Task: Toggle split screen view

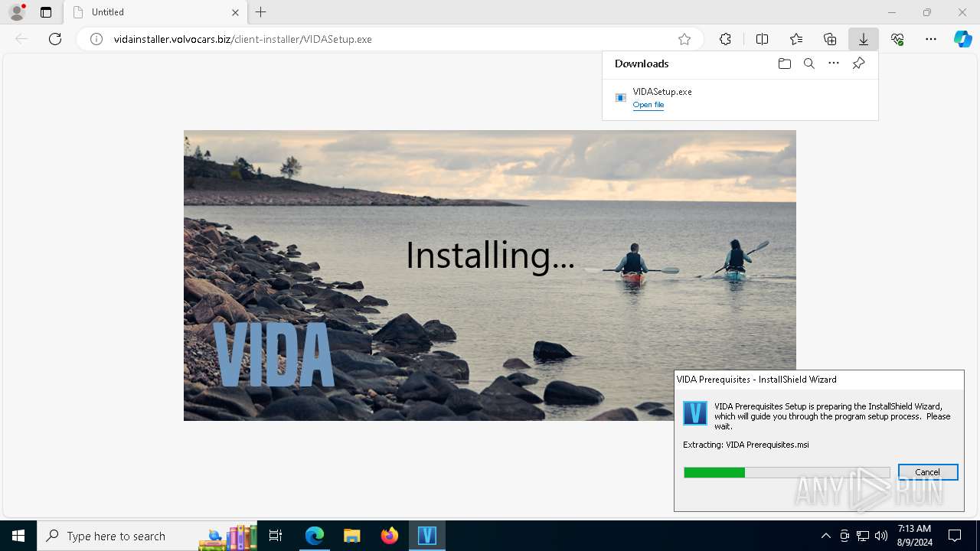Action: (x=762, y=39)
